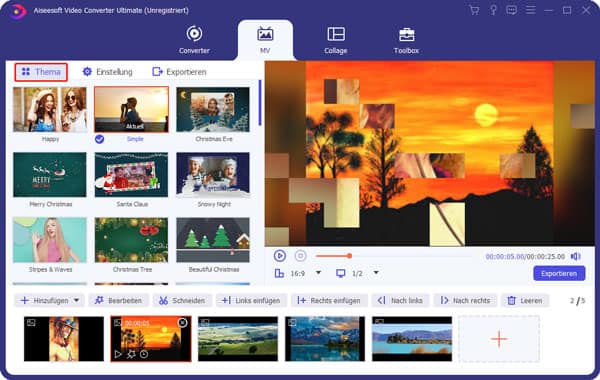The width and height of the screenshot is (600, 380).
Task: Click the key registration icon
Action: click(x=493, y=10)
